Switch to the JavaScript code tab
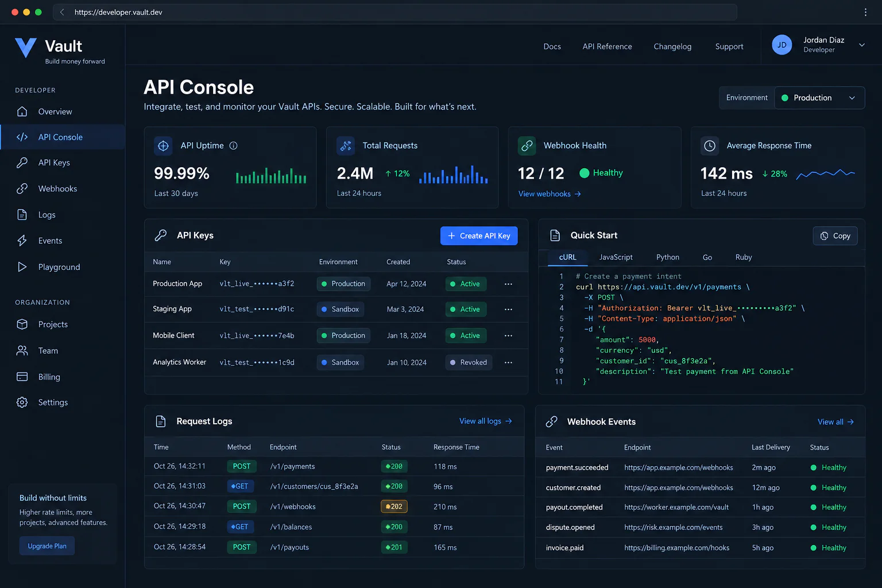 tap(616, 257)
